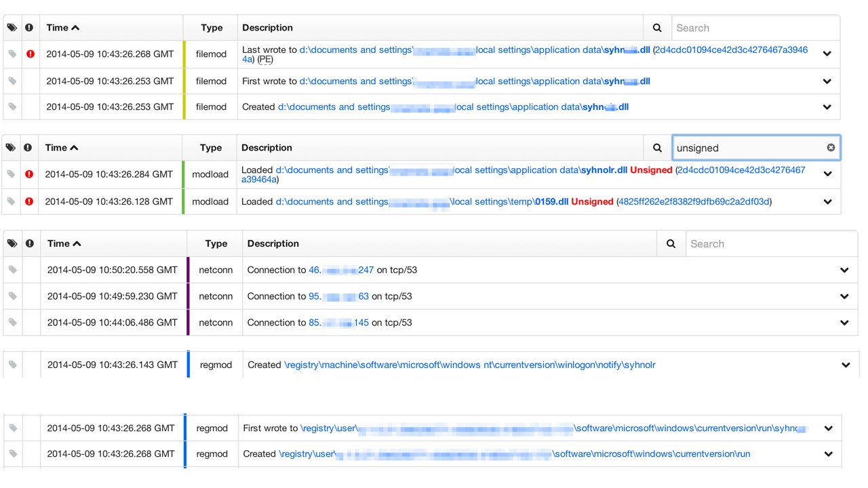Click tag icon on connection to 46.x.247 row
The image size is (868, 488).
pos(13,270)
